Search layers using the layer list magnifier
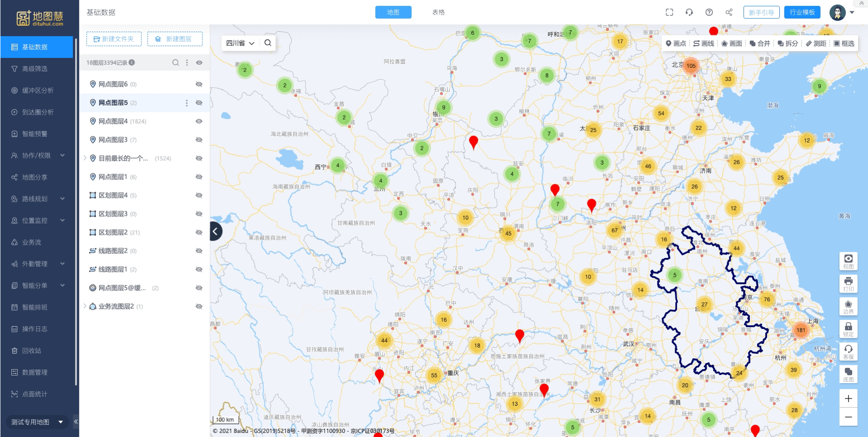 176,62
